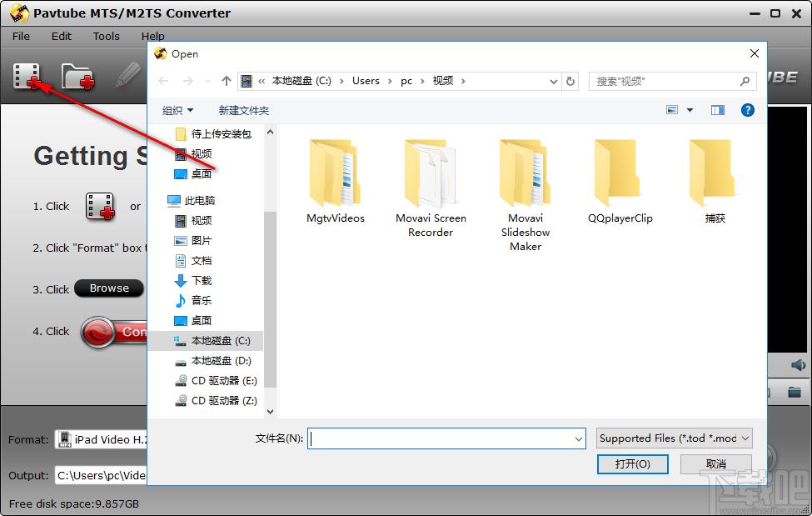Go up one folder level with the up arrow
812x516 pixels.
click(226, 81)
